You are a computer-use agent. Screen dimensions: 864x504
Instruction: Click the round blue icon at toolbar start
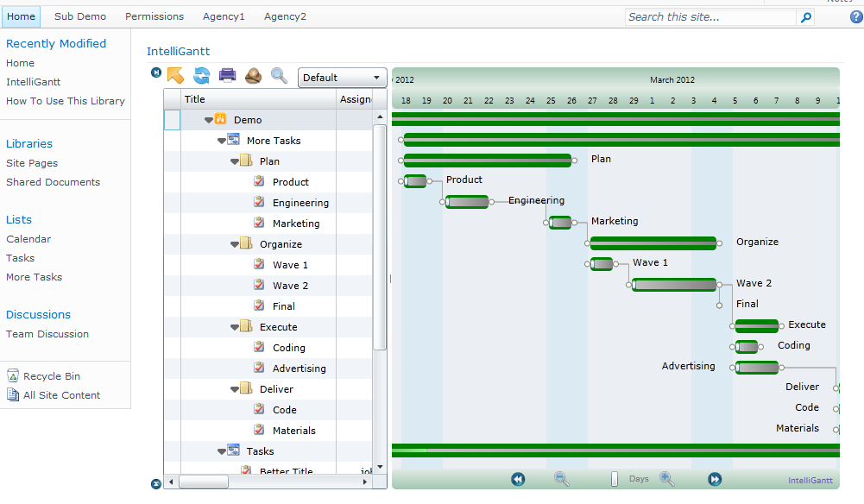click(x=156, y=72)
